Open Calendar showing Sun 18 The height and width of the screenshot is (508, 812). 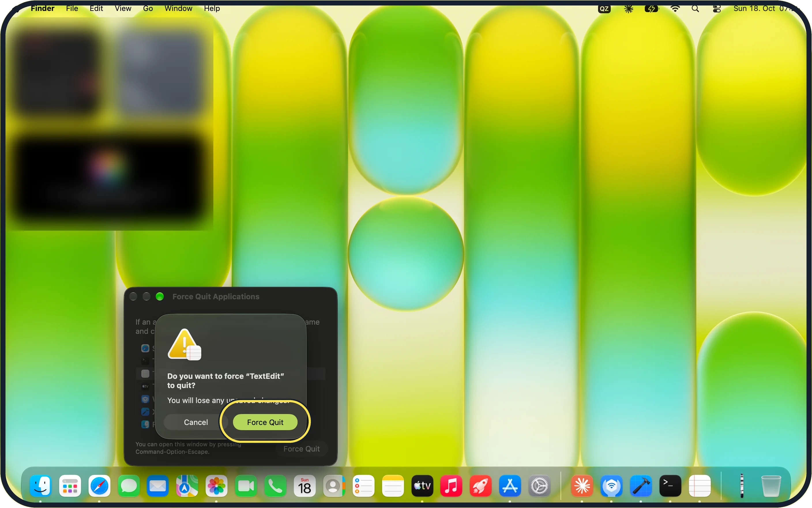point(304,486)
